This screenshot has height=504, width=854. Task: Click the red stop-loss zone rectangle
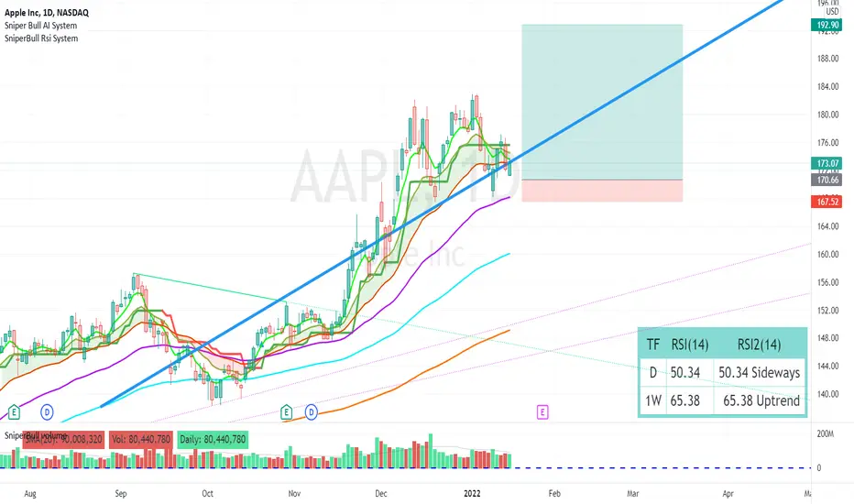[602, 191]
